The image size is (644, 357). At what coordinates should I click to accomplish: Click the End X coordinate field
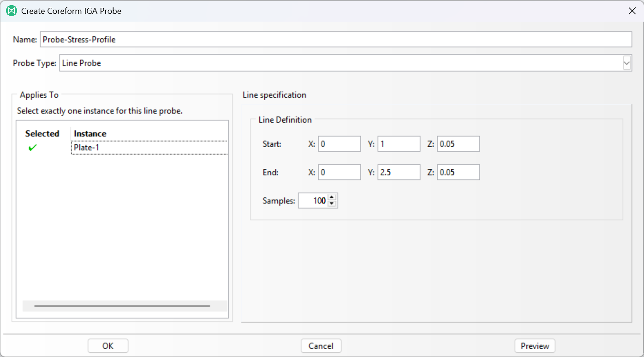(340, 172)
